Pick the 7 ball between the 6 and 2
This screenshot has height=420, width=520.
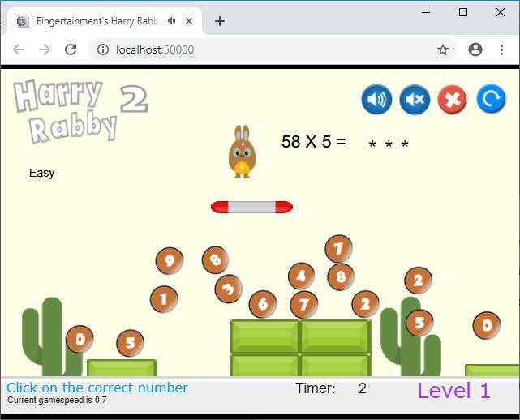point(303,305)
